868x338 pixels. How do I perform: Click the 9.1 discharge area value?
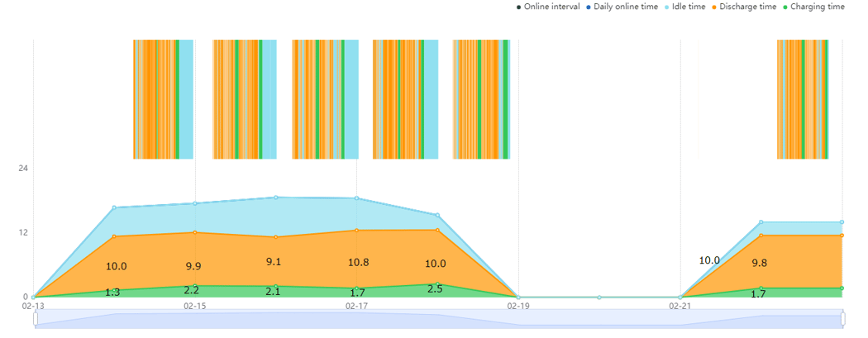[274, 262]
